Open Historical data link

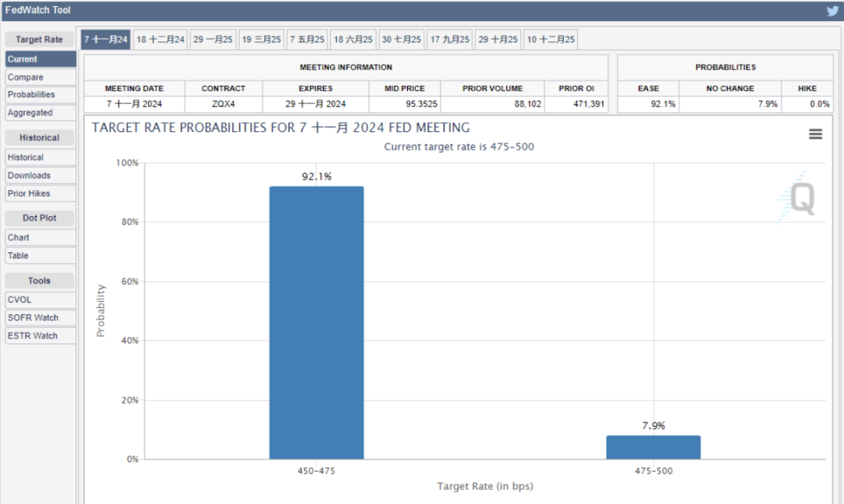click(41, 158)
